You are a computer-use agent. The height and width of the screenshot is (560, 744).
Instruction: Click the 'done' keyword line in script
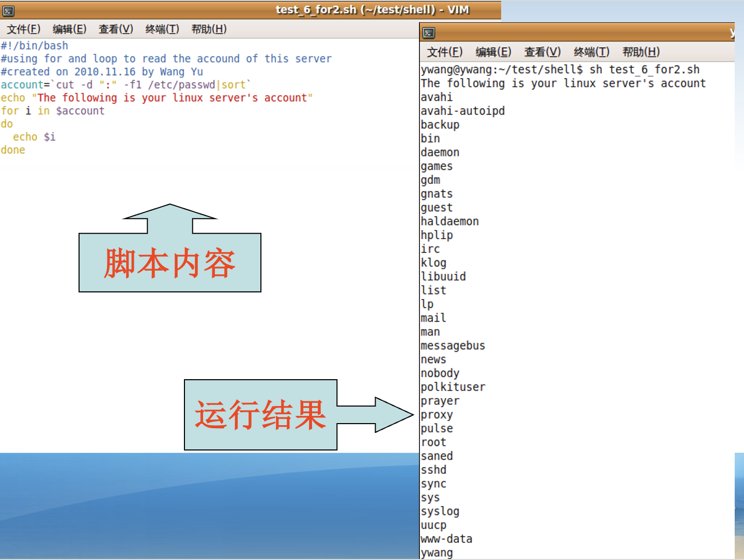(13, 149)
